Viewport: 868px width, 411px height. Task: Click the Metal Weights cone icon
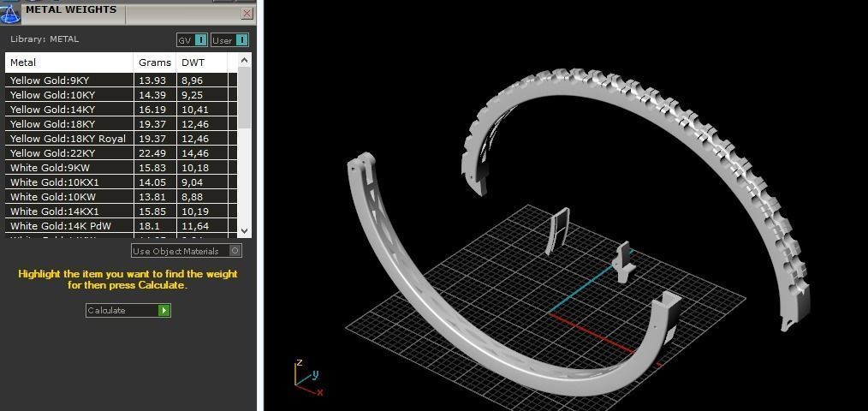click(10, 14)
